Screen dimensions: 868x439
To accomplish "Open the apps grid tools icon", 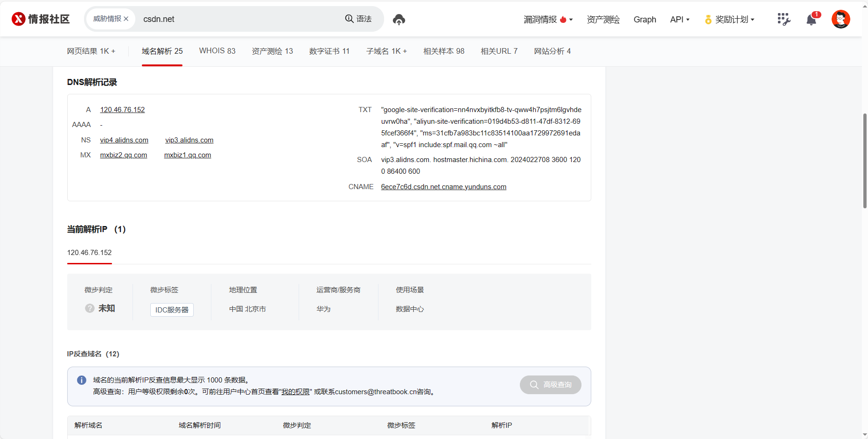I will [x=784, y=19].
